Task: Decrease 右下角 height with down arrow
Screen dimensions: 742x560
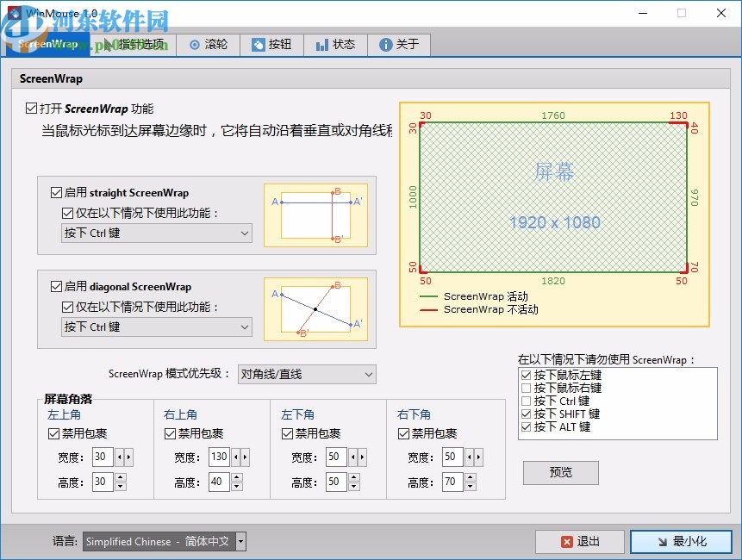Action: (471, 487)
